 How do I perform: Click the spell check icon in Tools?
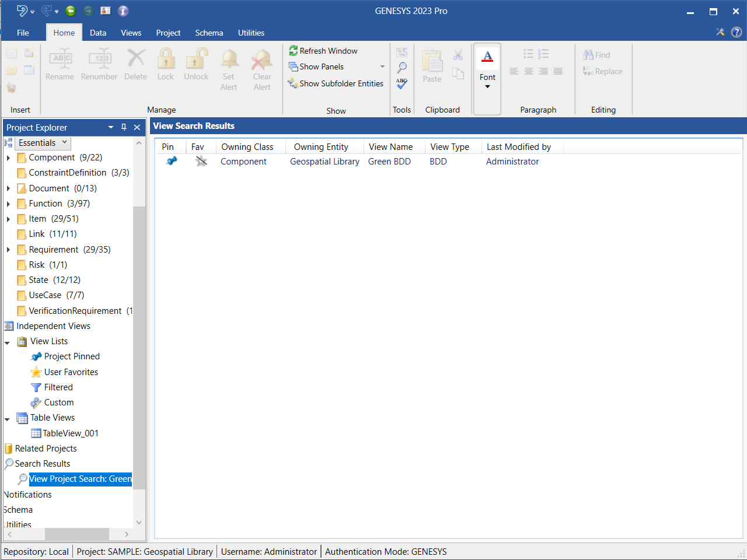point(402,84)
